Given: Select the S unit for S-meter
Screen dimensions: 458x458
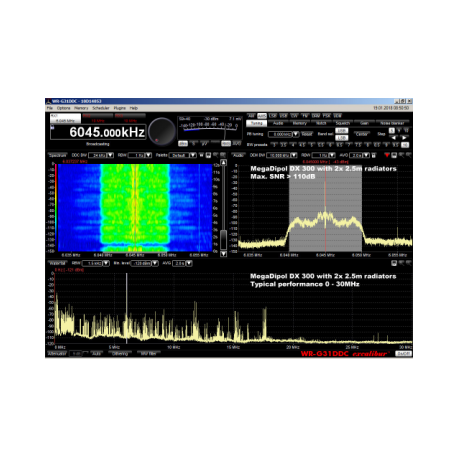Looking at the screenshot, I should (x=194, y=144).
